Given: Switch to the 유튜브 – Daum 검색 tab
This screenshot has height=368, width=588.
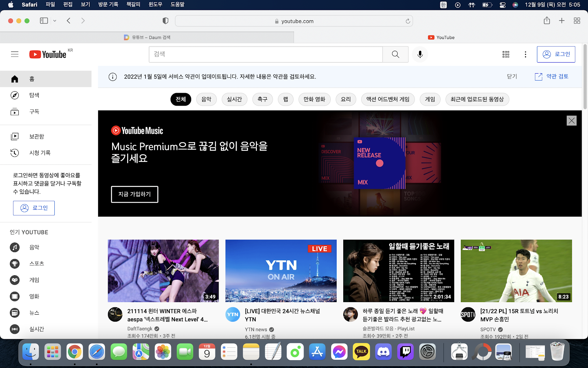Looking at the screenshot, I should click(147, 37).
